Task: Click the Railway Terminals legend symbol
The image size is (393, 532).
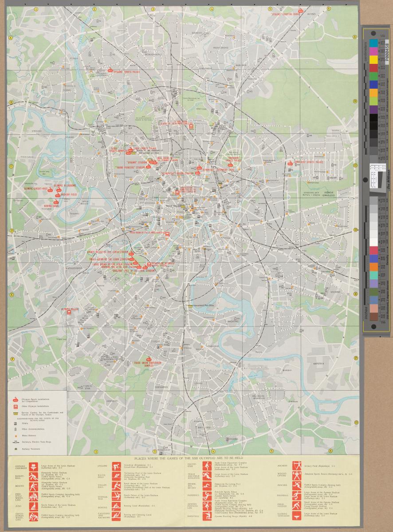Action: click(x=16, y=448)
